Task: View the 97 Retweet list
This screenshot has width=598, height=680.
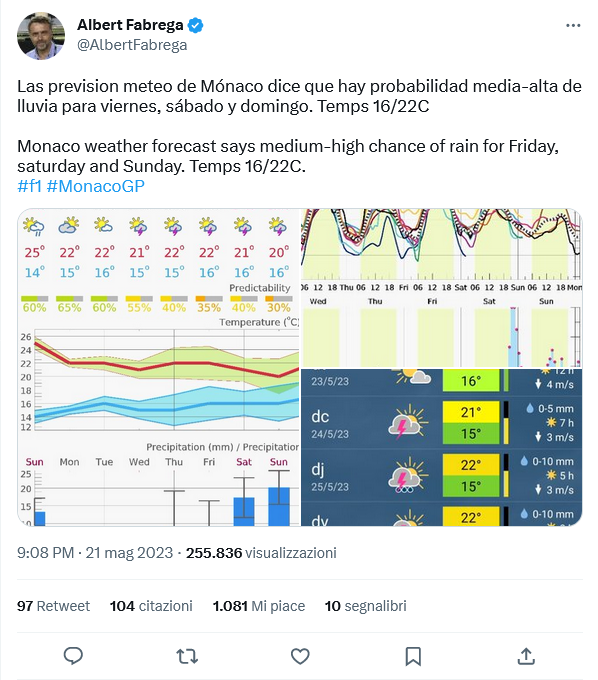Action: [53, 606]
